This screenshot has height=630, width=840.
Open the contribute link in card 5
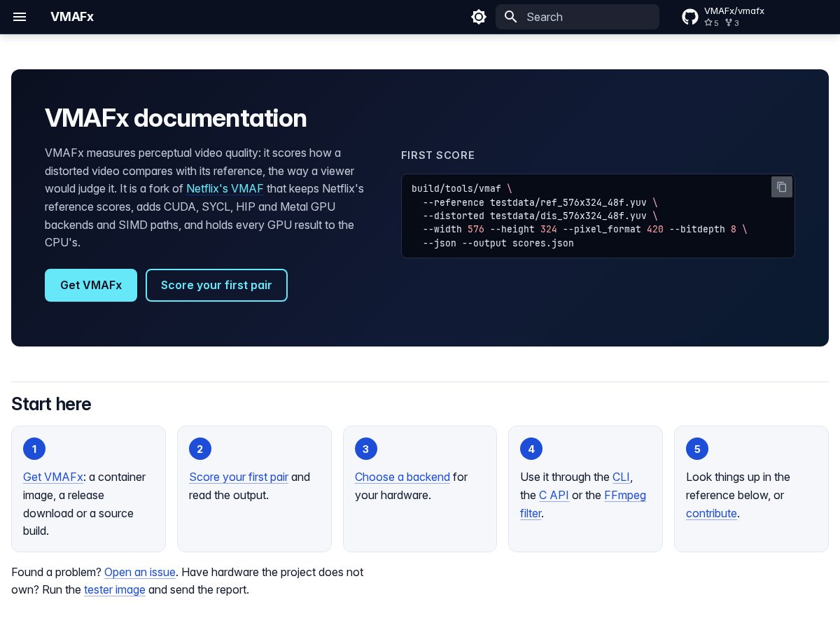pyautogui.click(x=711, y=513)
